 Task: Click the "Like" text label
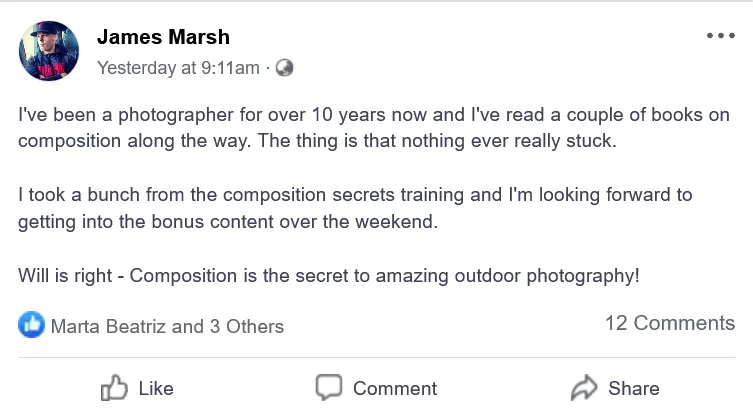[156, 388]
